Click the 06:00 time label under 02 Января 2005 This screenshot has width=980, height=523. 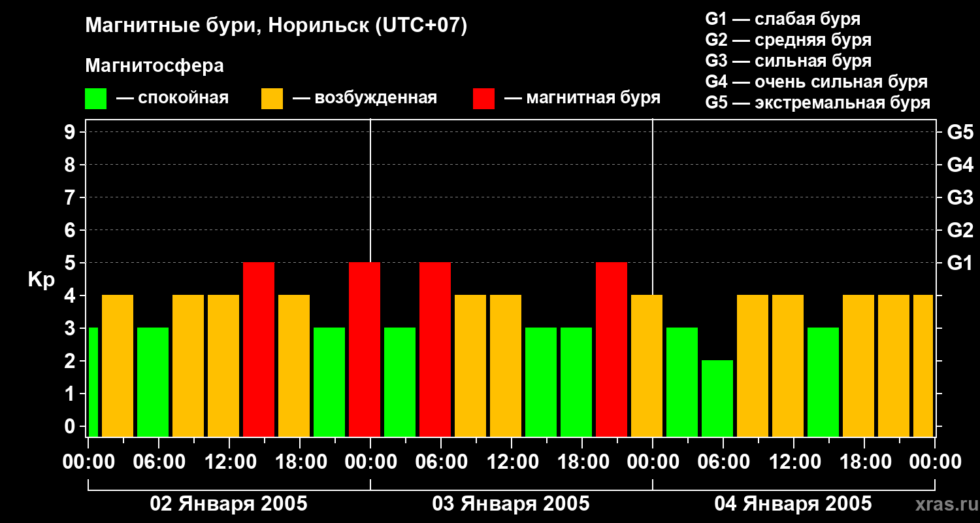click(158, 462)
